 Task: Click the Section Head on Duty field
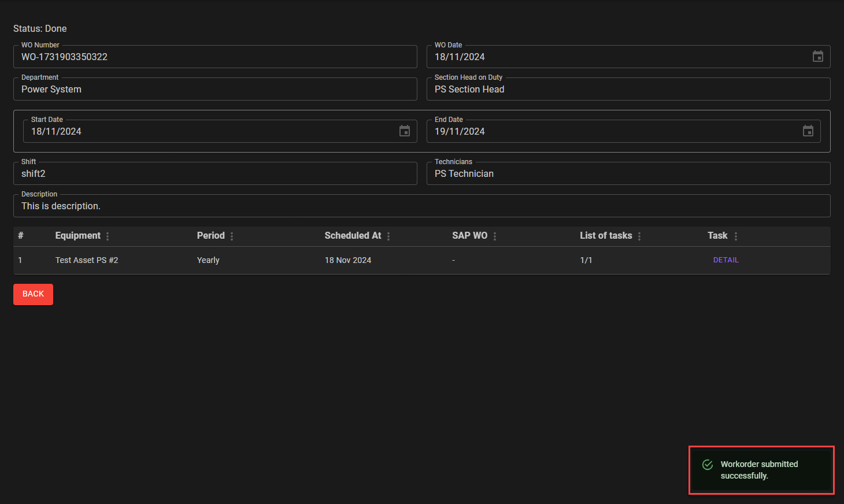pyautogui.click(x=628, y=90)
